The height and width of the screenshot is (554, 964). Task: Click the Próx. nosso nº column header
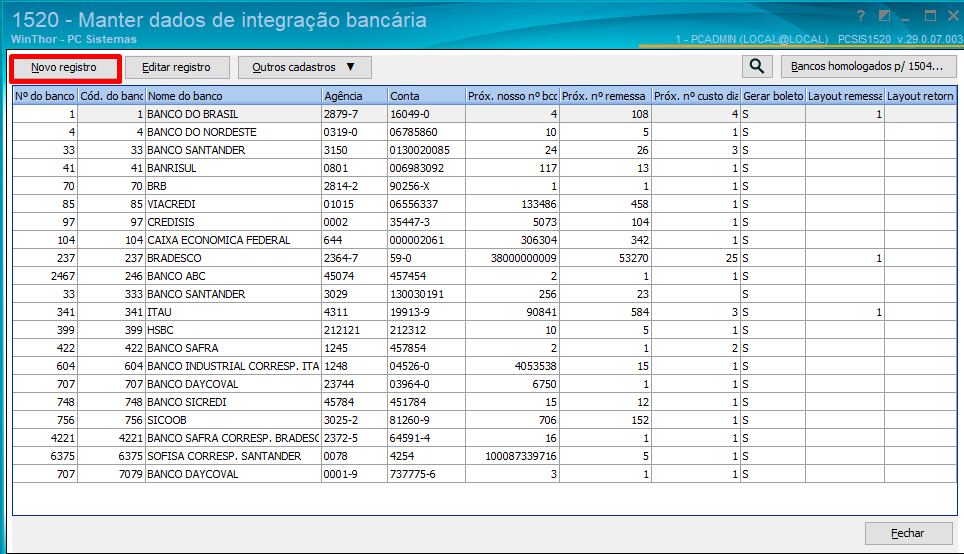click(x=512, y=96)
